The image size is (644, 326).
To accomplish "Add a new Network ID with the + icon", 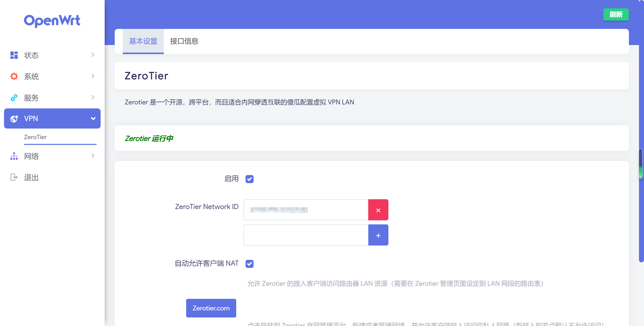I will 378,235.
